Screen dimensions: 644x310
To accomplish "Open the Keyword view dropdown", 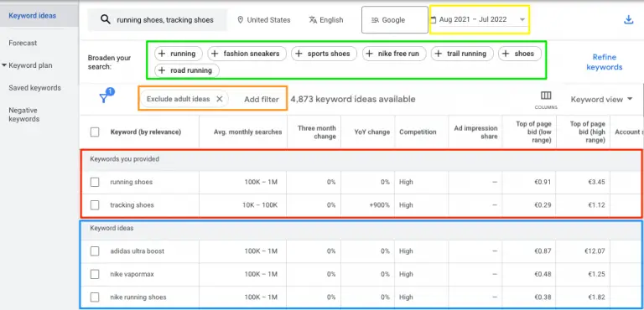I will (x=601, y=100).
